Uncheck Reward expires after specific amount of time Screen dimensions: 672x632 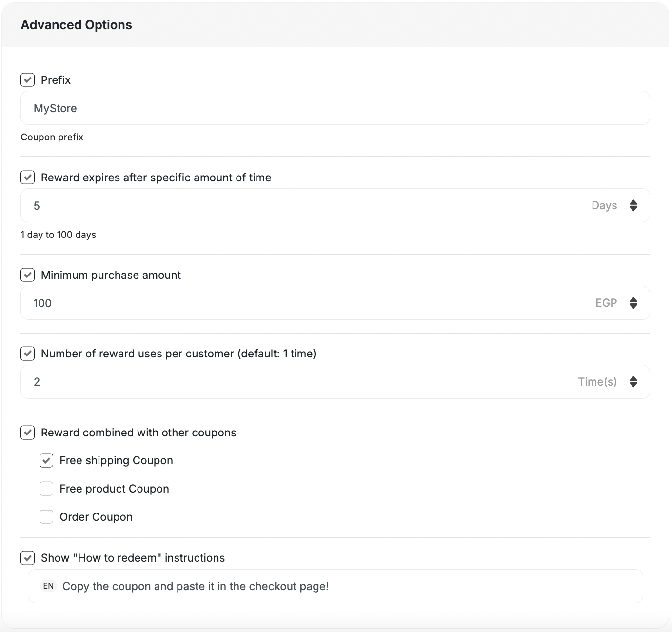click(x=27, y=177)
